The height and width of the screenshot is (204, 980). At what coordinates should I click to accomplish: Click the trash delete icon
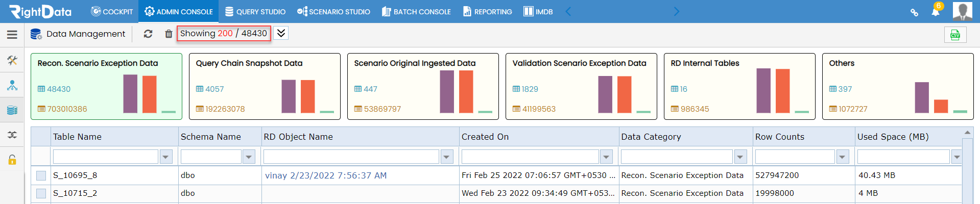coord(169,34)
